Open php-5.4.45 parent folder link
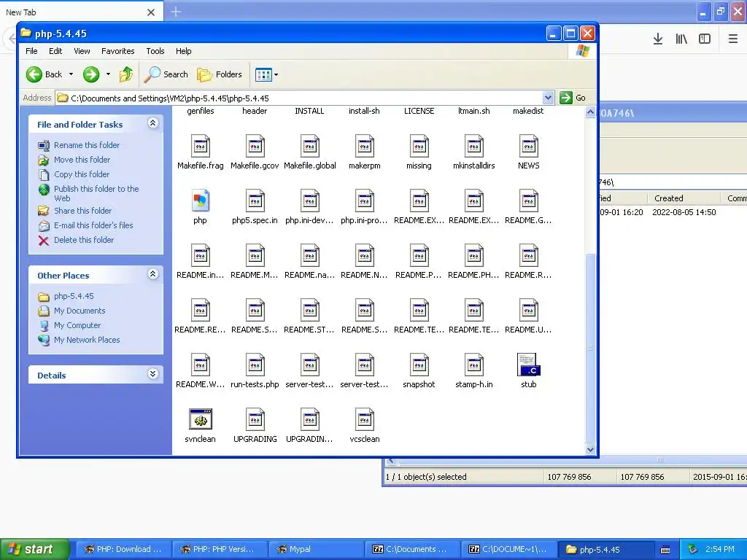 click(74, 296)
